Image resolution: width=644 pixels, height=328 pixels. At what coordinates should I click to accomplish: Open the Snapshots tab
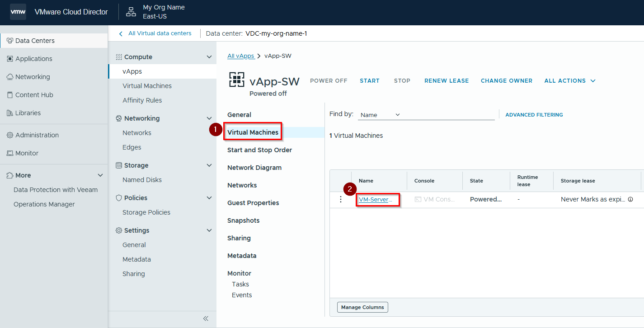pos(243,220)
